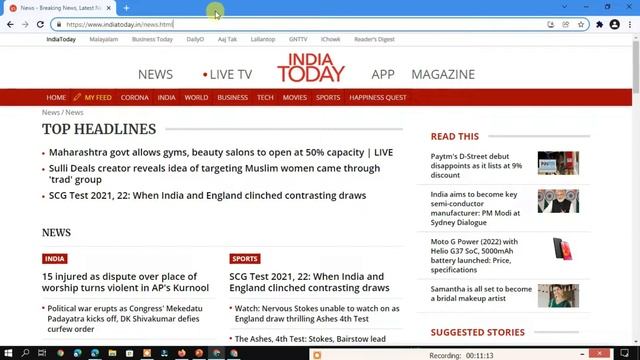Open the Maharashtra govt gyms headline
The image size is (640, 360).
[x=221, y=153]
